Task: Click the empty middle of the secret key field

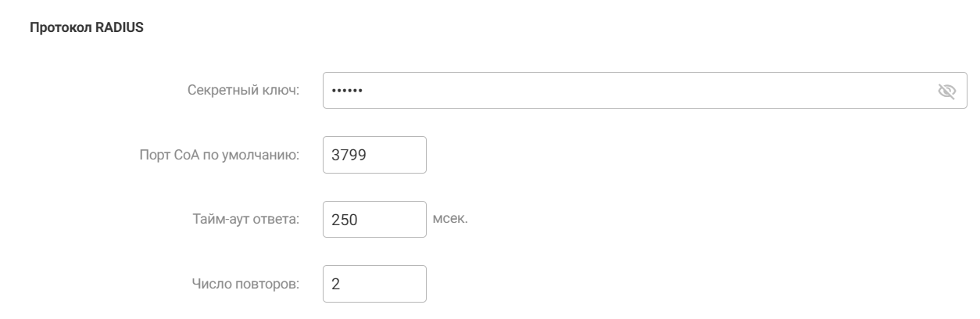Action: coord(625,91)
